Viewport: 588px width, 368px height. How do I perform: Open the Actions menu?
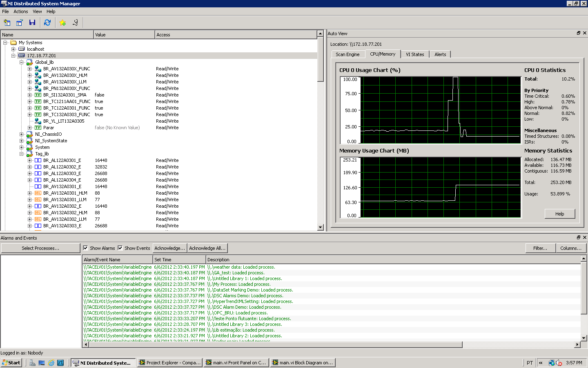coord(21,11)
